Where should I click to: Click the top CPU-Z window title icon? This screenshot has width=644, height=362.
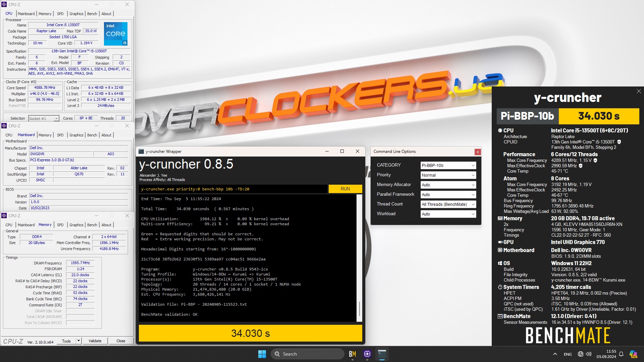4,4
